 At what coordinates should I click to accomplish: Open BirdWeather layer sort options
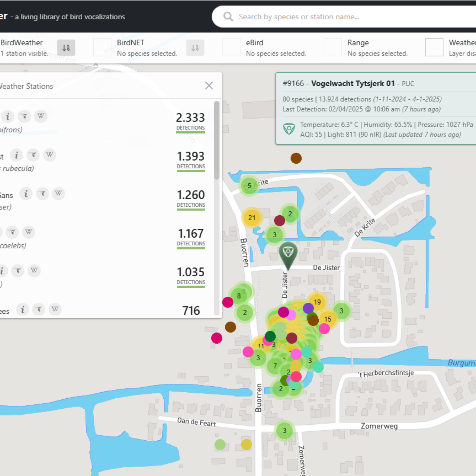[66, 48]
